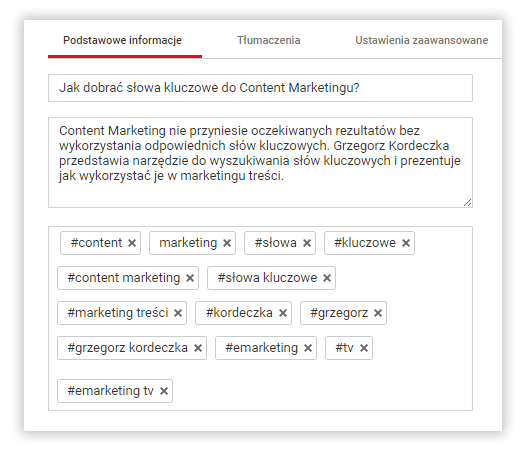The height and width of the screenshot is (452, 526).
Task: Switch to the Tłumaczenia tab
Action: click(x=268, y=40)
